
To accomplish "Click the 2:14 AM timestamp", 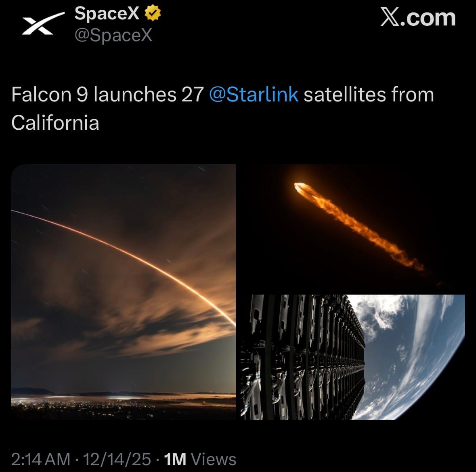I will 41,459.
